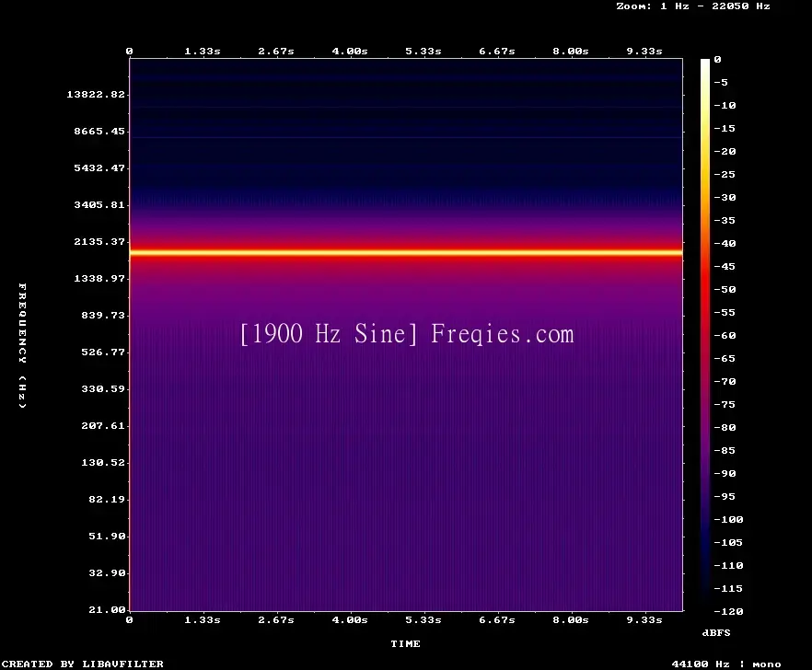Screen dimensions: 812x670
Task: Select the -110 value on the dBFS scale
Action: [728, 565]
